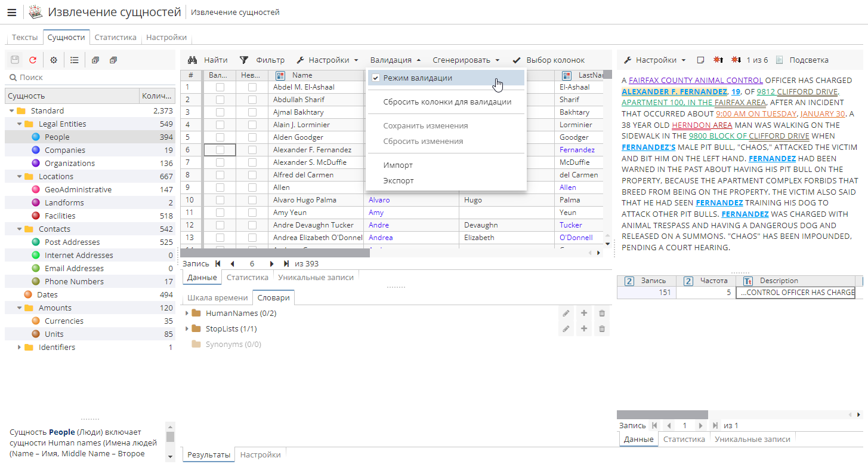This screenshot has height=467, width=868.
Task: Open gear settings in entity panel toolbar
Action: [54, 60]
